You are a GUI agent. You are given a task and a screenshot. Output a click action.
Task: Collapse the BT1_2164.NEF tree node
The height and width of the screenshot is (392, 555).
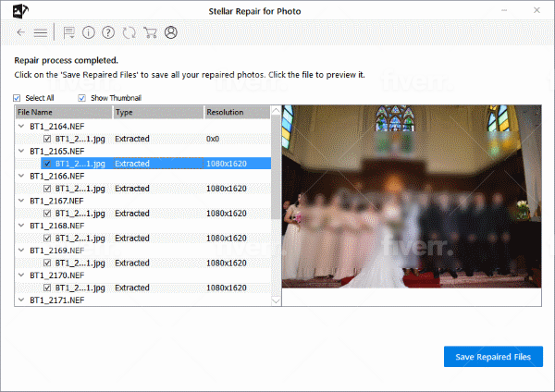tap(21, 126)
